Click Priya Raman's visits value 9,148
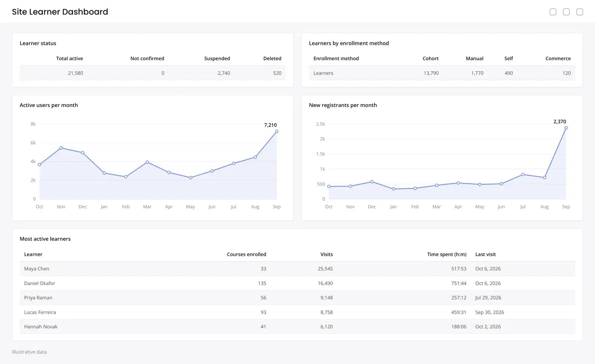595x364 pixels. (x=327, y=298)
